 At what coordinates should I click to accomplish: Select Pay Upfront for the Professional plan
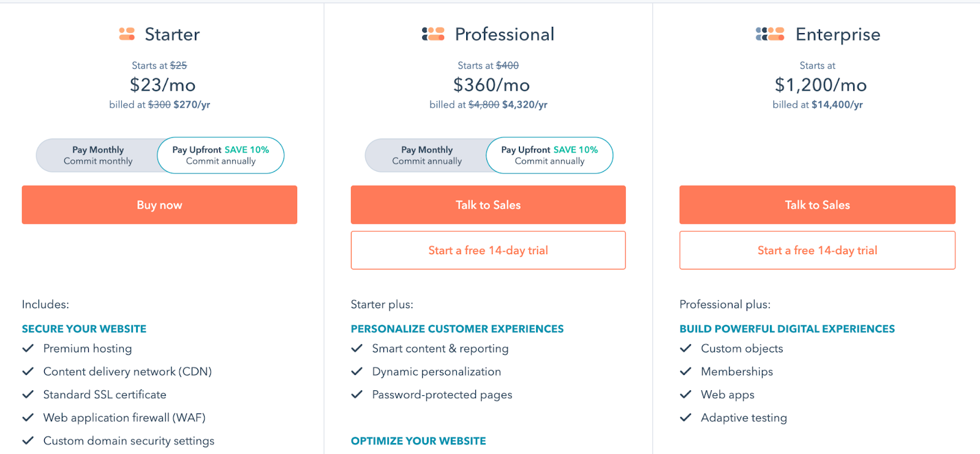(549, 155)
